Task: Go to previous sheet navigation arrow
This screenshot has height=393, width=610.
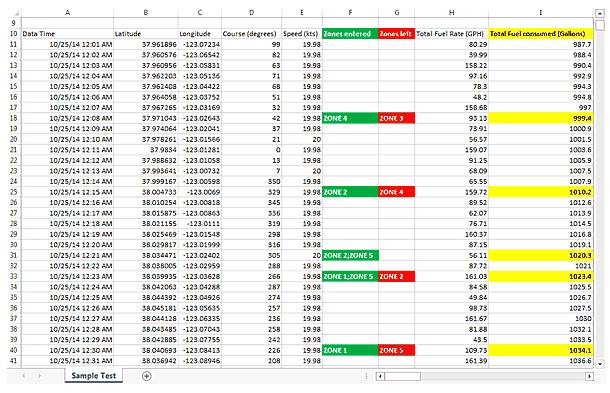Action: point(23,376)
